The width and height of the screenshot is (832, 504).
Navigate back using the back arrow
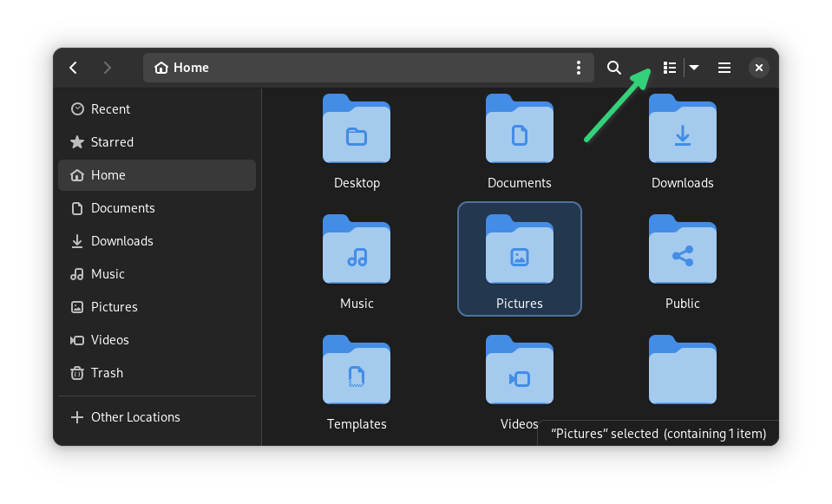73,67
